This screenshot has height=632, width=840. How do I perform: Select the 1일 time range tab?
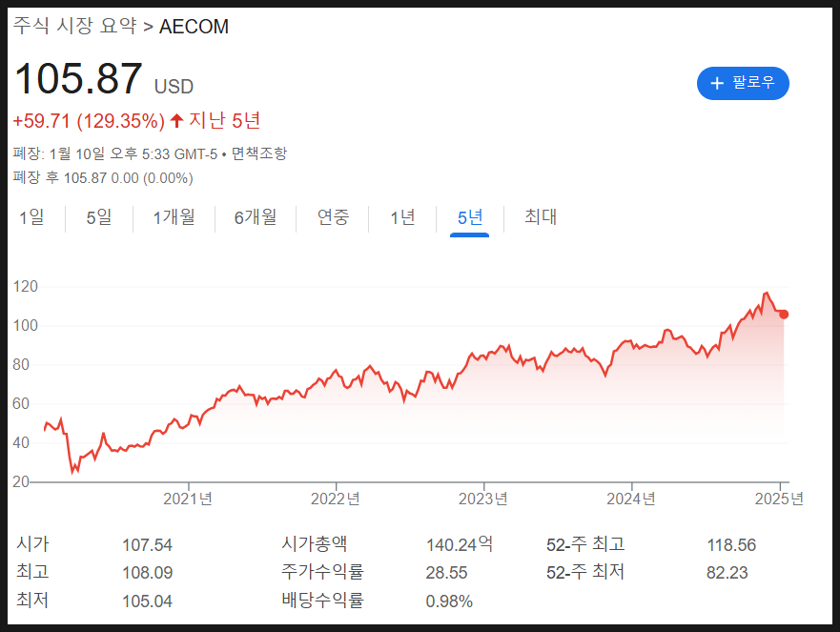(31, 217)
